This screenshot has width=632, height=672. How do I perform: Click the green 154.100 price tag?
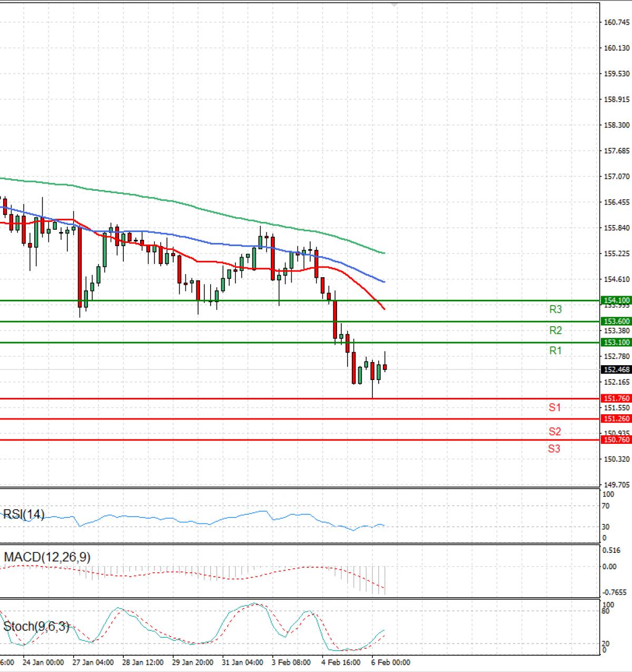tap(616, 300)
